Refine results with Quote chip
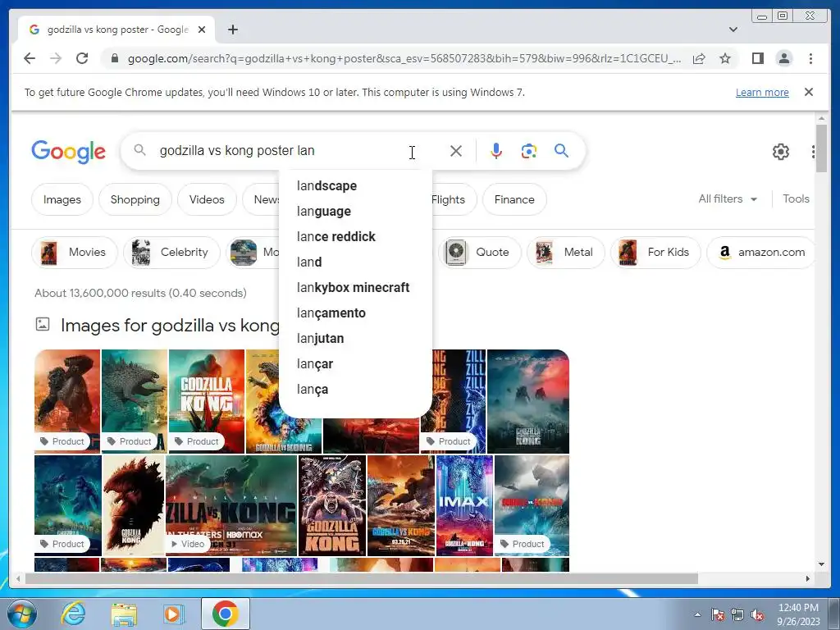The width and height of the screenshot is (840, 630). click(x=479, y=253)
